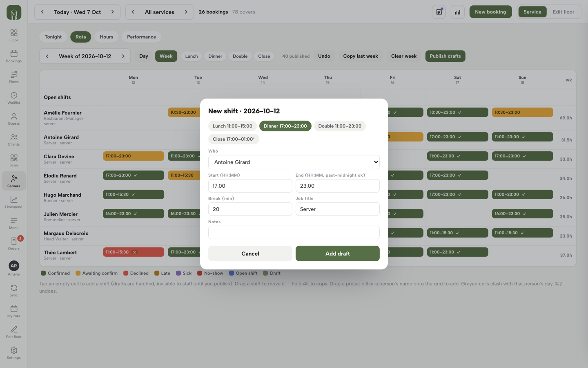Open the Scan sidebar icon

14,160
